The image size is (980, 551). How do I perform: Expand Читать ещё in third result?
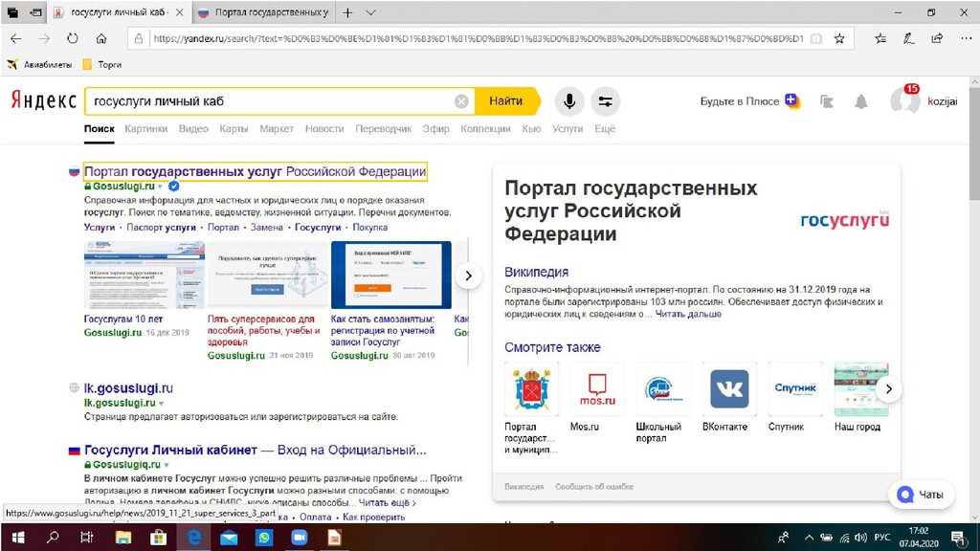click(x=387, y=503)
